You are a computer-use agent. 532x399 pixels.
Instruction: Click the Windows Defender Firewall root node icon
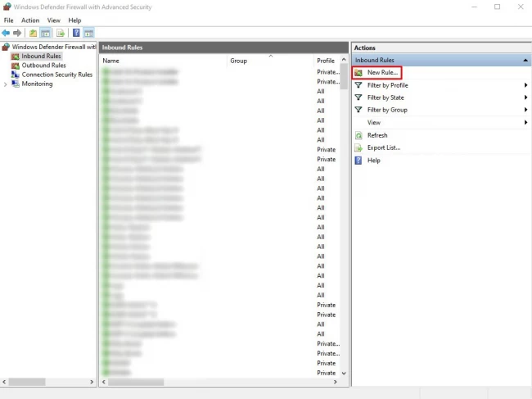[x=6, y=47]
